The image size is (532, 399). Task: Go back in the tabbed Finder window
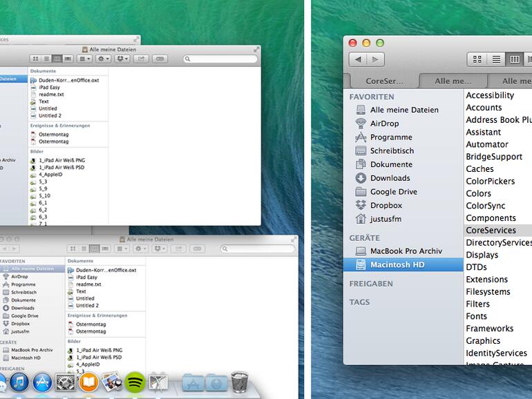[x=358, y=59]
